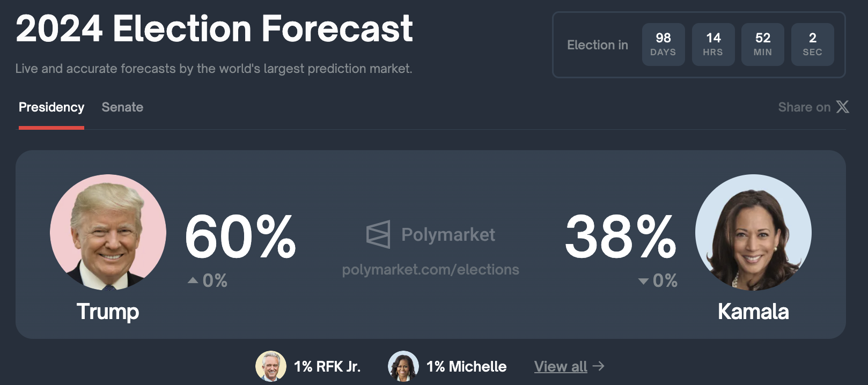868x385 pixels.
Task: Click Michelle's small avatar
Action: tap(403, 366)
